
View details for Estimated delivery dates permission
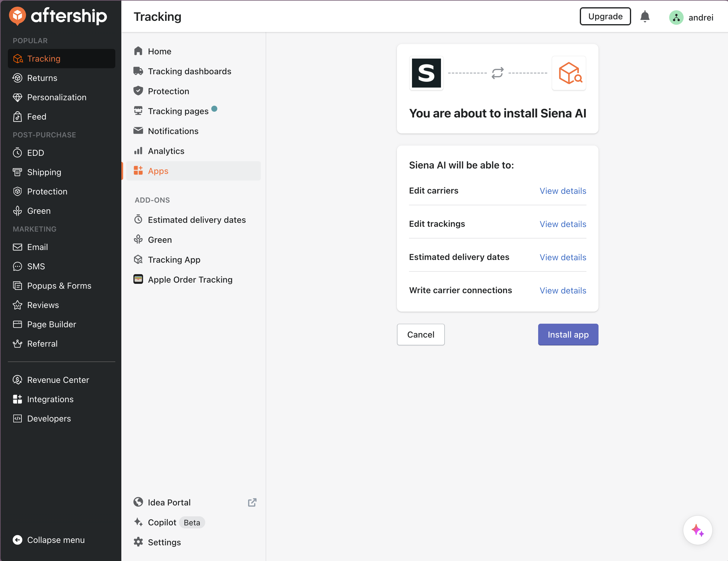563,257
